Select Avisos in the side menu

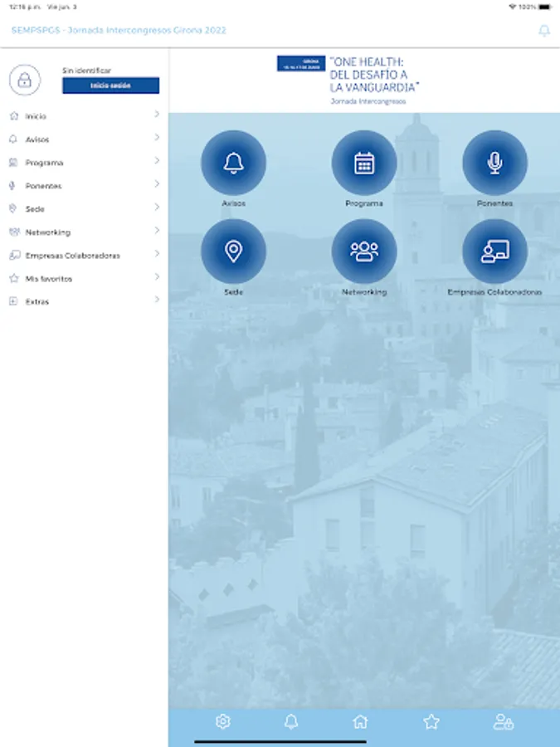coord(85,139)
